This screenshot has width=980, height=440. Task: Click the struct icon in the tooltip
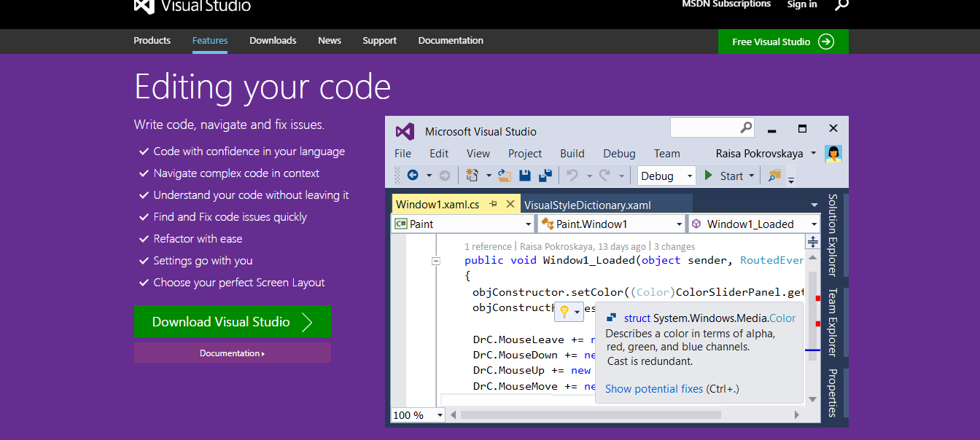coord(611,318)
